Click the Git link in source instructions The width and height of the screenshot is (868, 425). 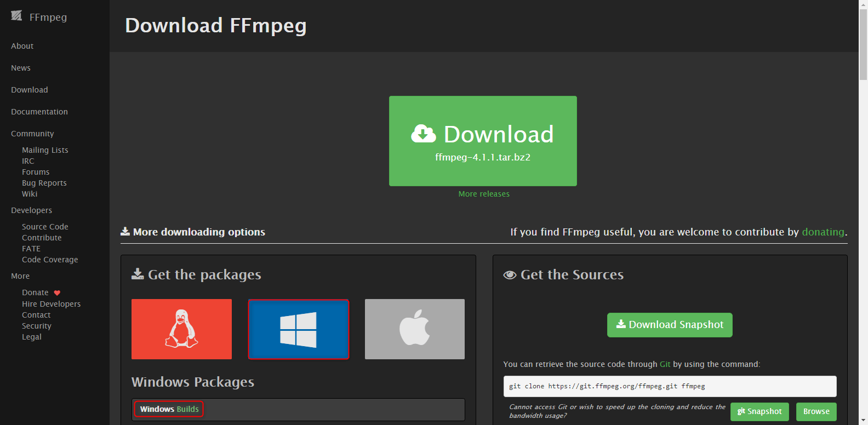click(665, 364)
